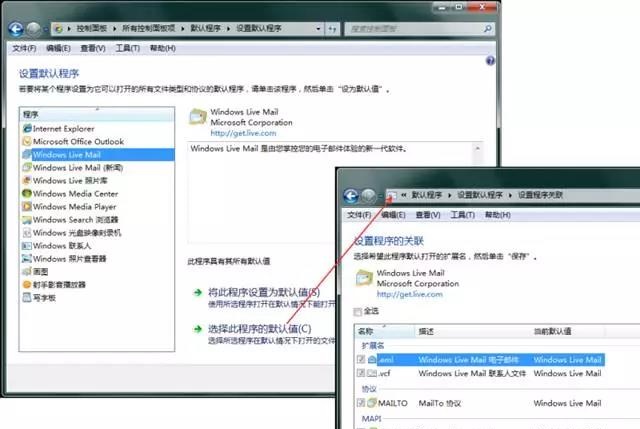Click the Windows 联系人 icon

click(x=27, y=246)
